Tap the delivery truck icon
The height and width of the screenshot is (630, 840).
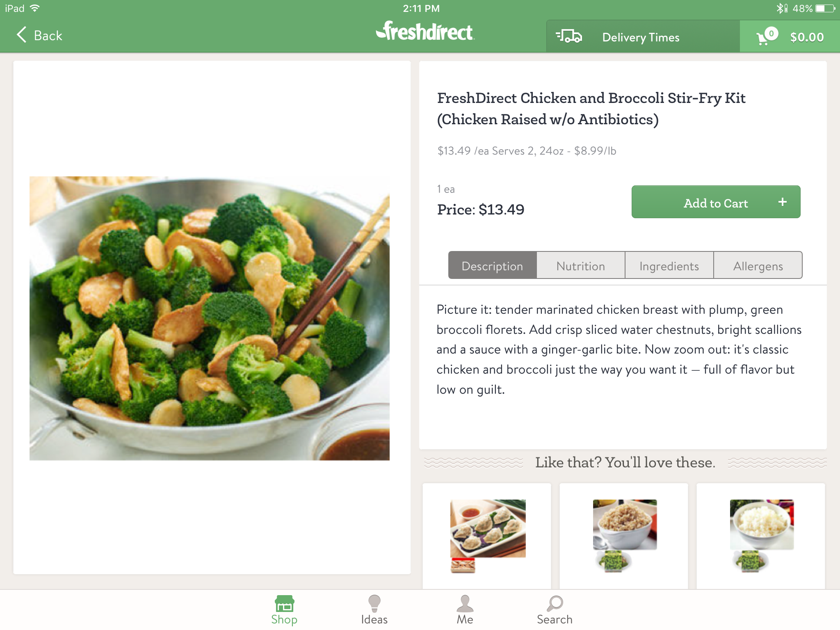[x=569, y=37]
